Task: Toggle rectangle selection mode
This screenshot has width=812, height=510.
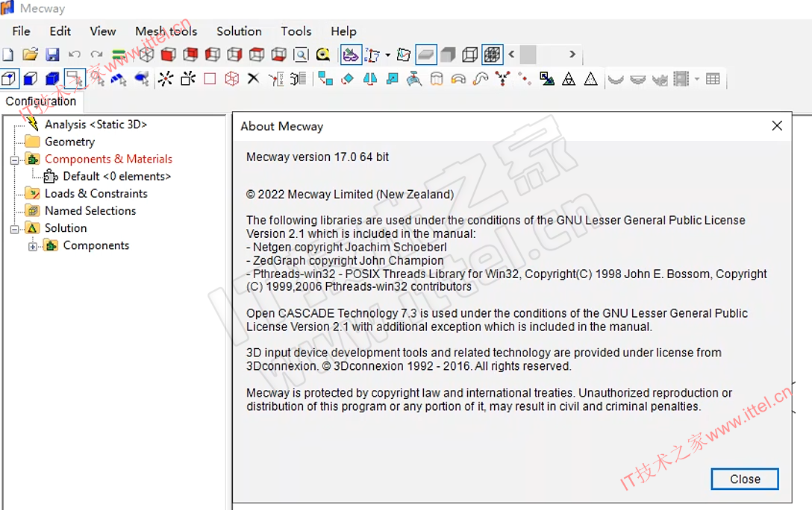Action: tap(75, 78)
